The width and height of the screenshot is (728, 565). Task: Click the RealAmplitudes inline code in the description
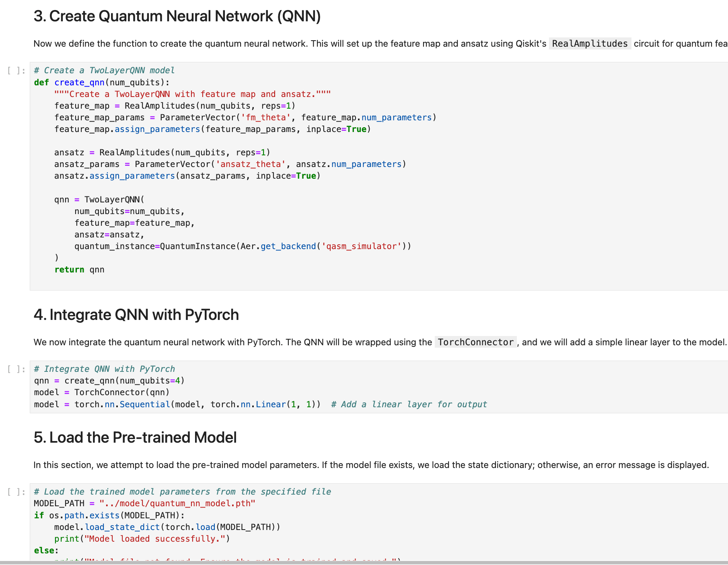pos(589,43)
